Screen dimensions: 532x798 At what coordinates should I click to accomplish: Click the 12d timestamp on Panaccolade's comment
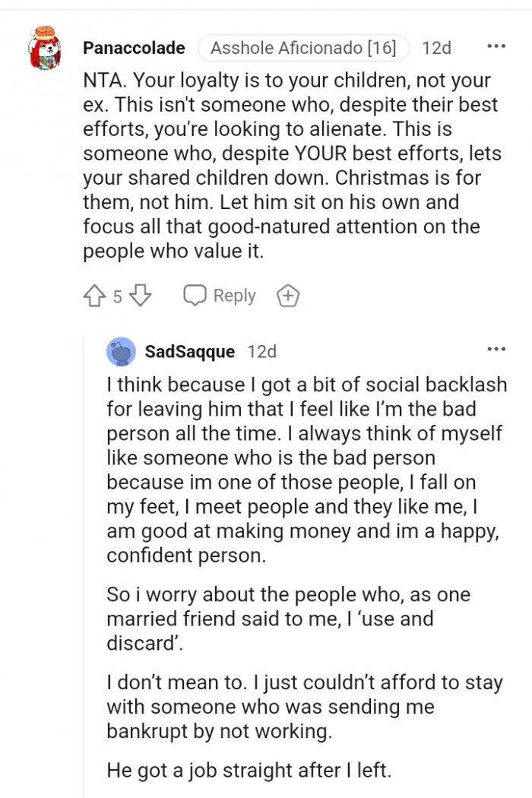tap(436, 48)
